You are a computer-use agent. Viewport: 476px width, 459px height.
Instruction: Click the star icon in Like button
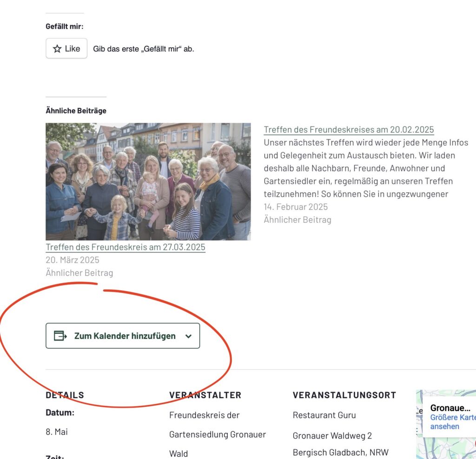(57, 49)
